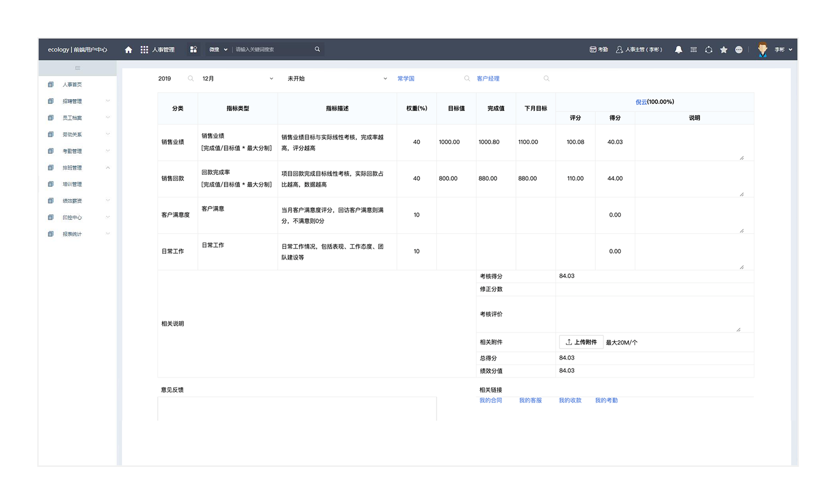Image resolution: width=836 pixels, height=504 pixels.
Task: Click the 常学国 employee link
Action: 406,79
